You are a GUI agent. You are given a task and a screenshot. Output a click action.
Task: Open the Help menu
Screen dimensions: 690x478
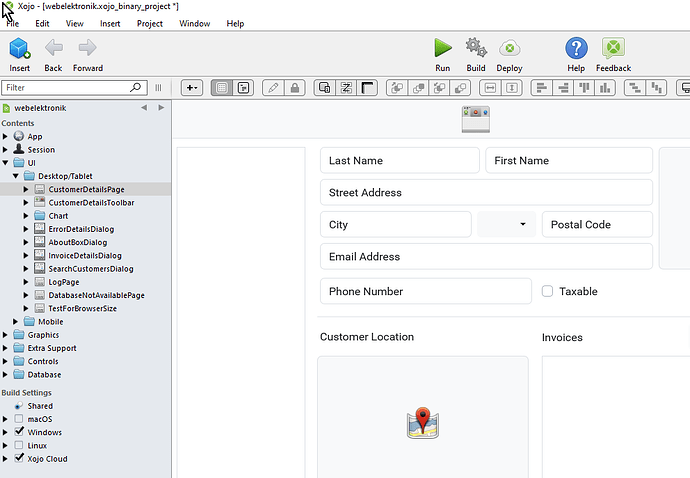pos(235,24)
